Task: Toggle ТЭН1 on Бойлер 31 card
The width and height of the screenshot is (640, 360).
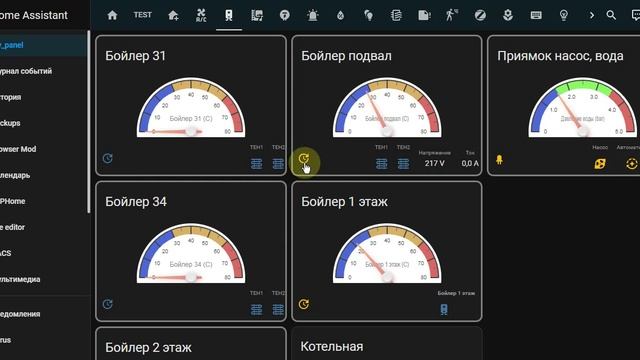Action: 256,164
